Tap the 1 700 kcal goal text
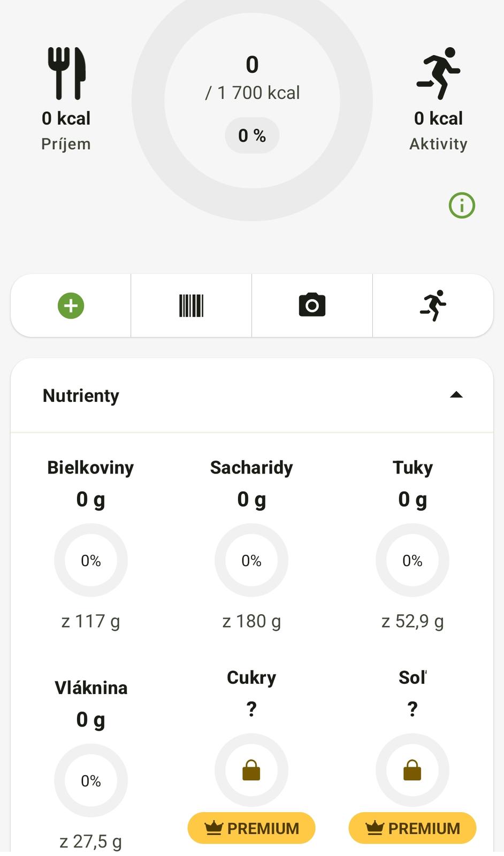Screen dimensions: 504x856 coord(253,93)
